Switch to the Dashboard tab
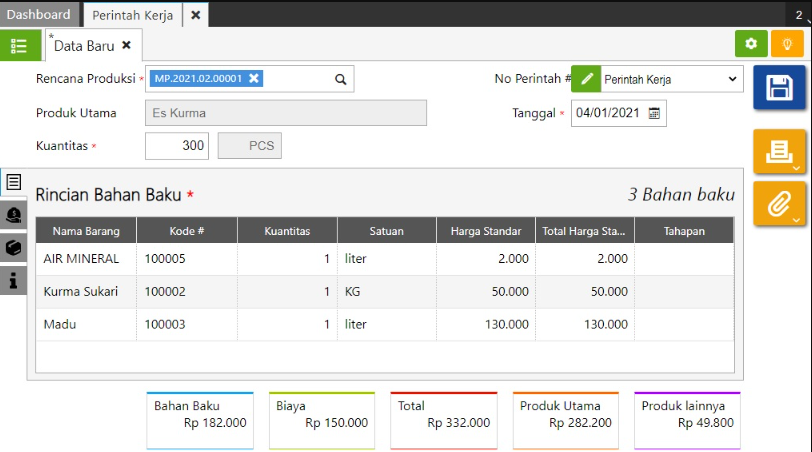Image resolution: width=812 pixels, height=452 pixels. tap(39, 14)
